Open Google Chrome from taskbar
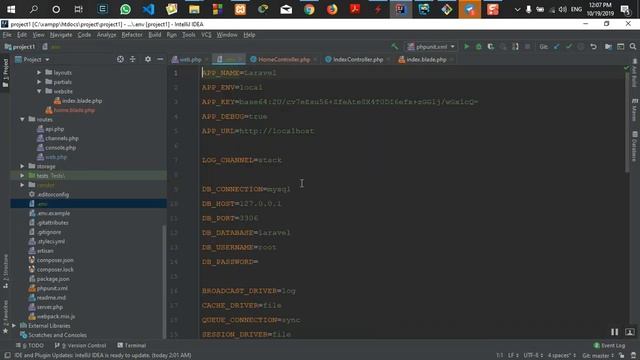The width and height of the screenshot is (640, 360). tap(309, 9)
